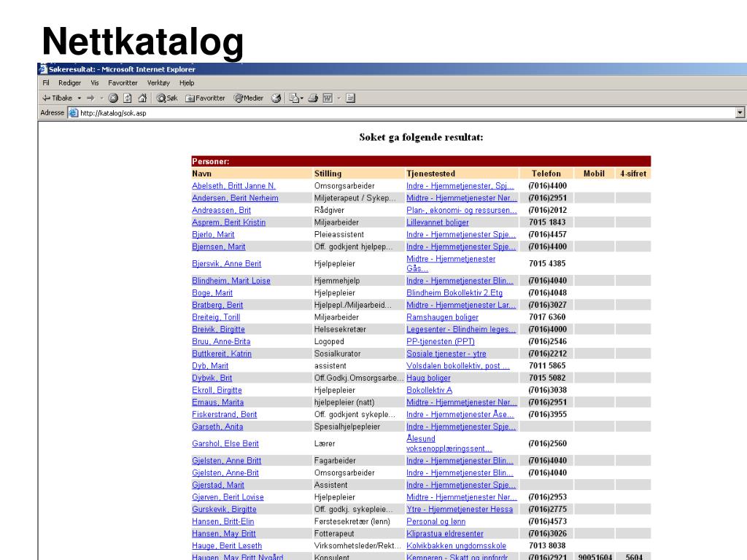Open the Søk search toolbar button
Screen dimensions: 747x560
click(167, 98)
